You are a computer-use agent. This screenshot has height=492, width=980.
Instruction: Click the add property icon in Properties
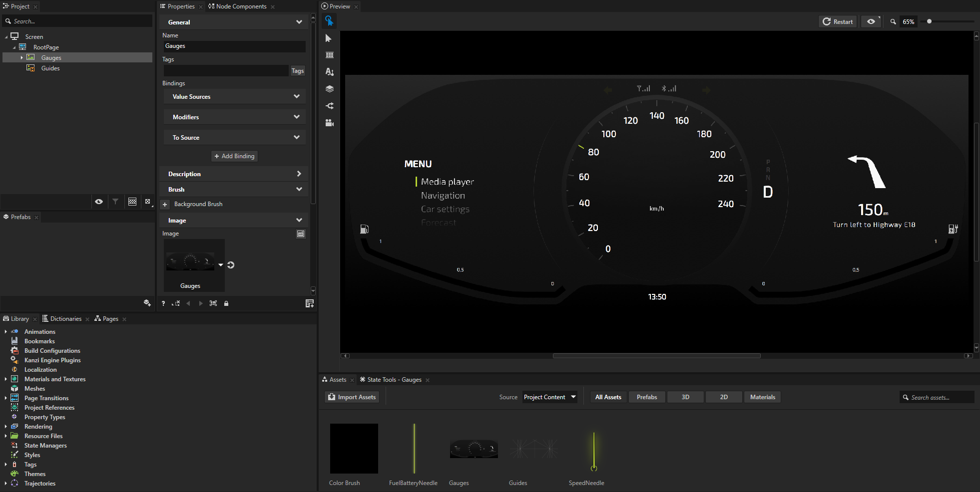[309, 303]
